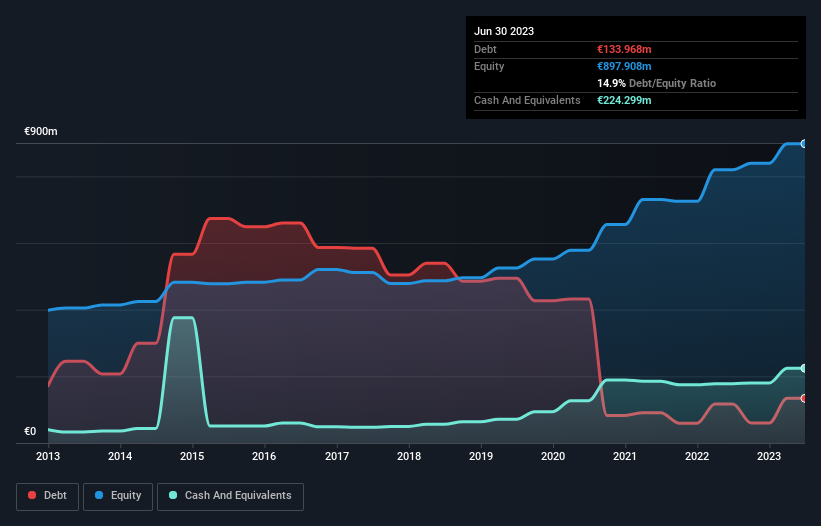
Task: Toggle the Debt series legend button
Action: pos(48,497)
